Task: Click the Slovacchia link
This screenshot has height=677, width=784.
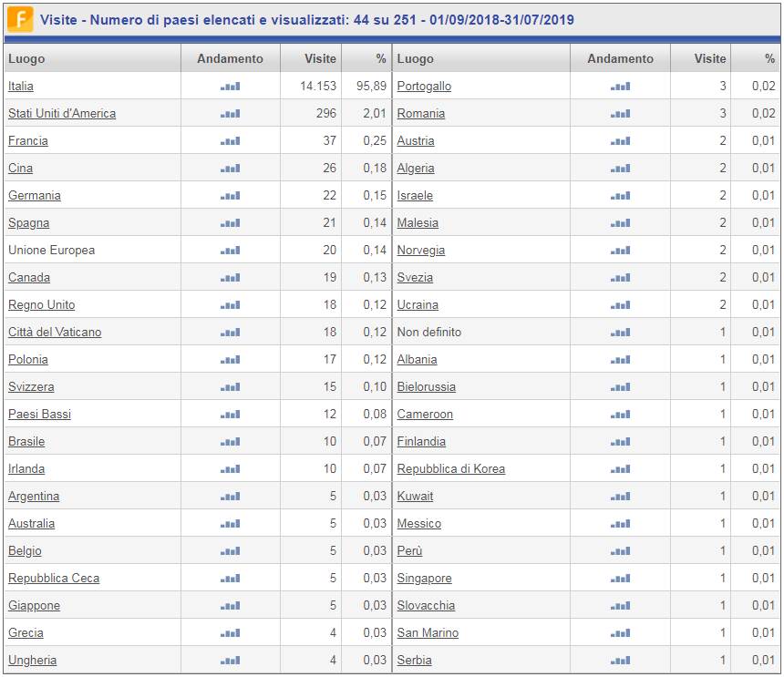Action: [426, 605]
